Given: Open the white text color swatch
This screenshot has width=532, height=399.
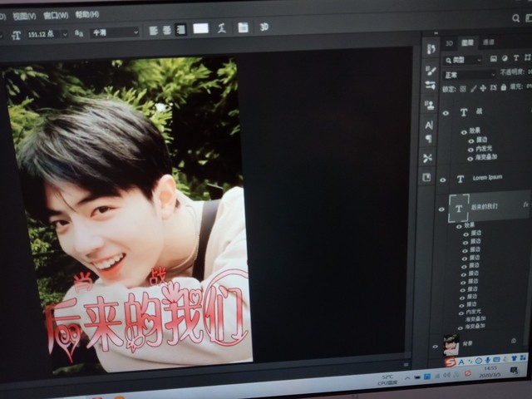Looking at the screenshot, I should click(x=201, y=28).
